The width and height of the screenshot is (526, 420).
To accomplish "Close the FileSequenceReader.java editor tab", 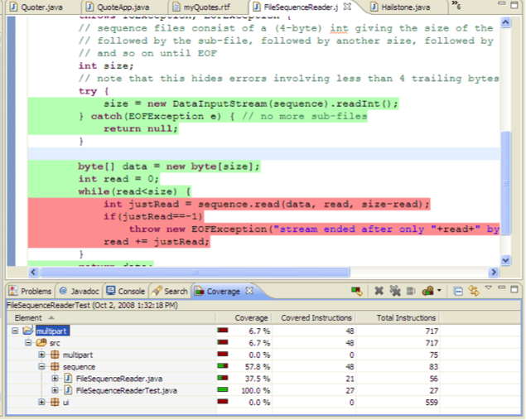I will [x=346, y=7].
